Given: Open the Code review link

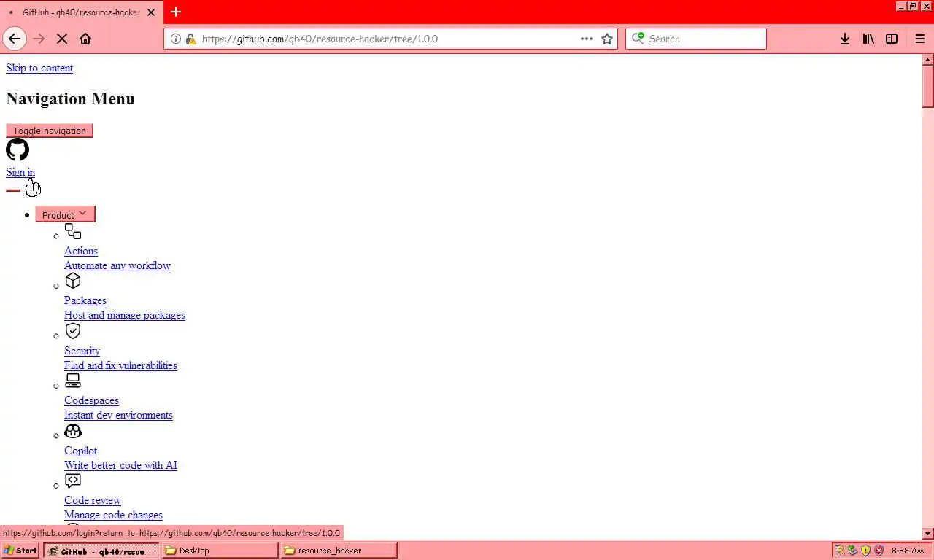Looking at the screenshot, I should 93,500.
